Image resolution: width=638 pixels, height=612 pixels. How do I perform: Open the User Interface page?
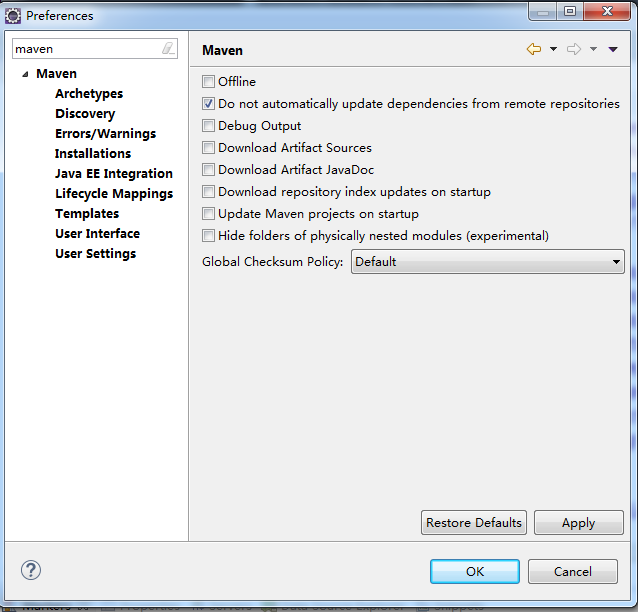coord(97,234)
